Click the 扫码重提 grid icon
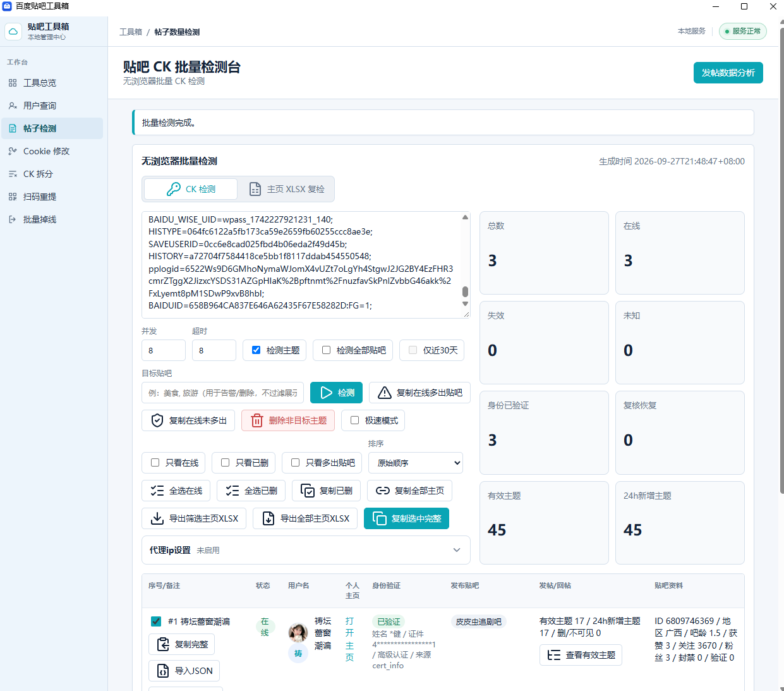The image size is (784, 691). [13, 197]
